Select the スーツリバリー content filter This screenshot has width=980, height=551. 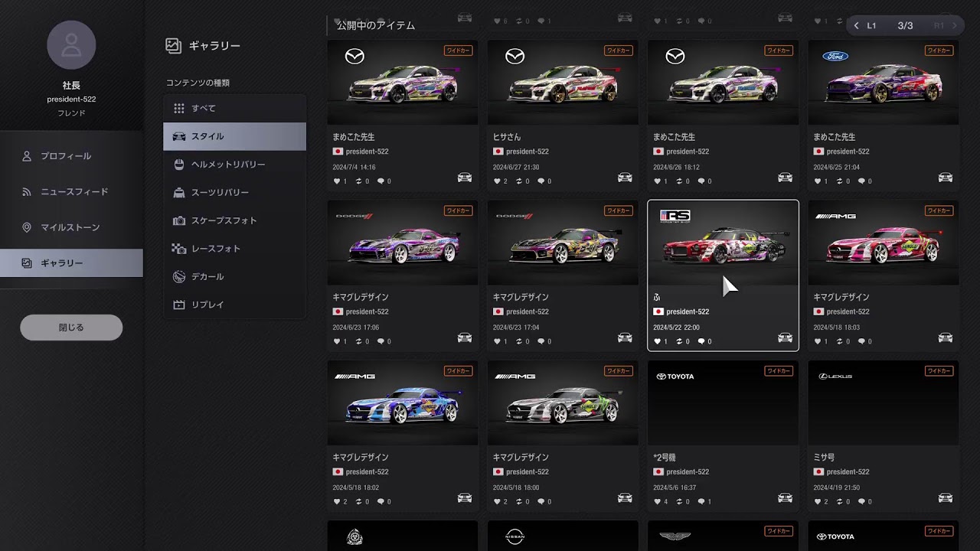click(234, 193)
